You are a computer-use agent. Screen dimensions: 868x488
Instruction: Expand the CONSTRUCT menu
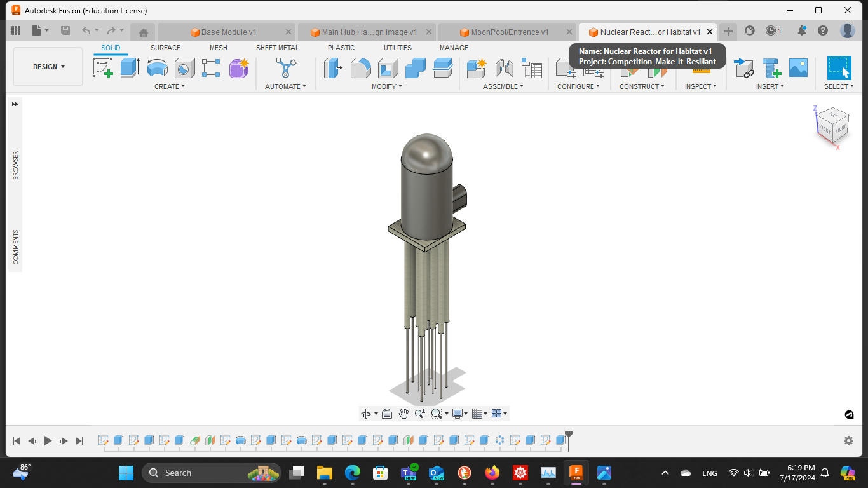pyautogui.click(x=642, y=86)
